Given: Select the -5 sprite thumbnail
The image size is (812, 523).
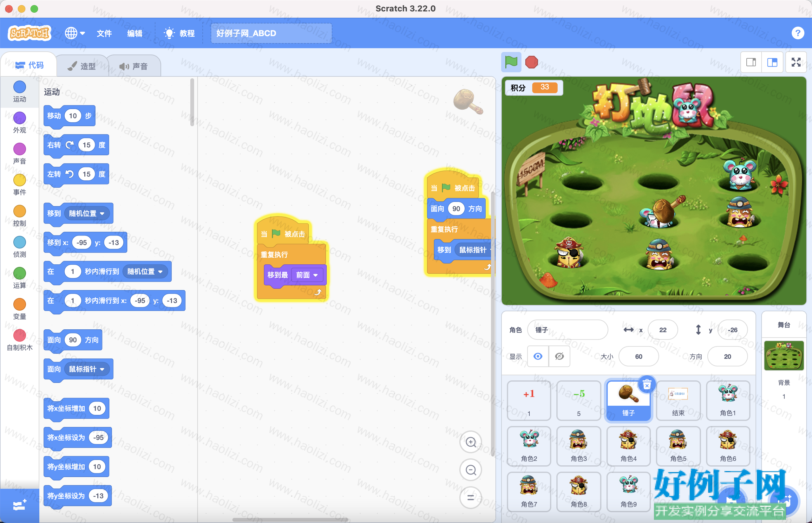Looking at the screenshot, I should (x=579, y=401).
